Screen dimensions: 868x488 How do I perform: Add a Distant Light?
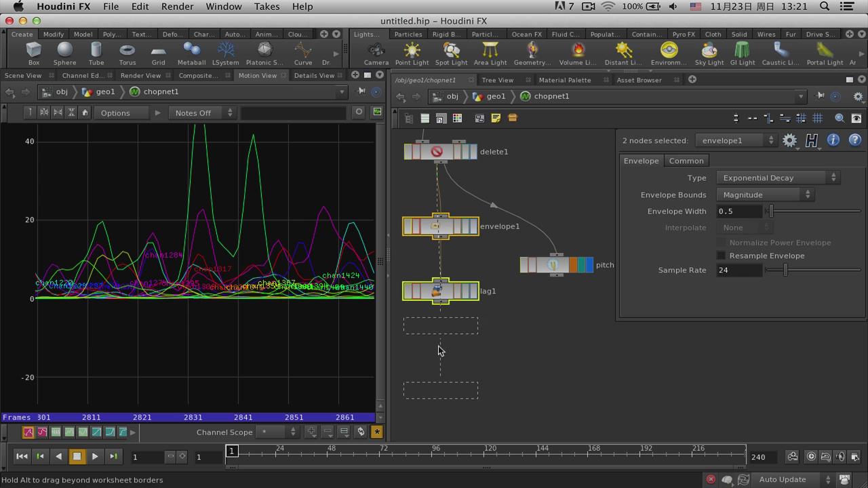coord(623,54)
